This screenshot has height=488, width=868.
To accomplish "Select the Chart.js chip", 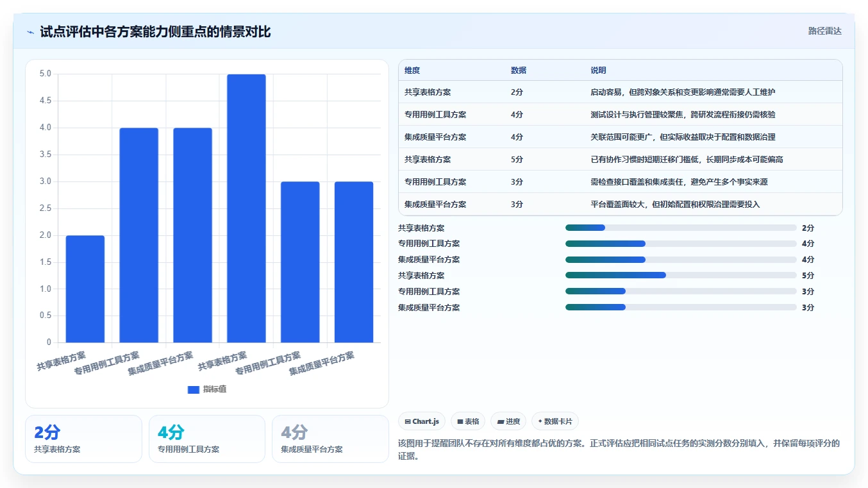I will click(422, 421).
